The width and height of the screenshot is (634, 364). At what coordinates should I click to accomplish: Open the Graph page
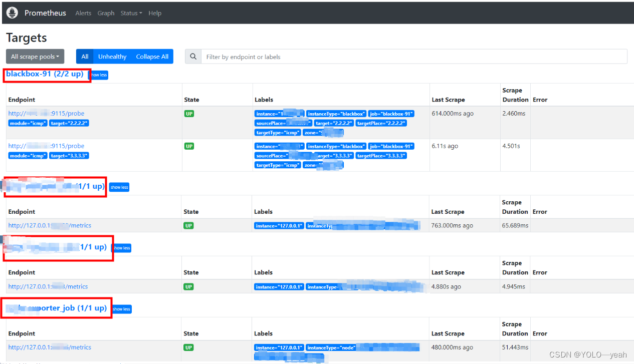pos(106,13)
